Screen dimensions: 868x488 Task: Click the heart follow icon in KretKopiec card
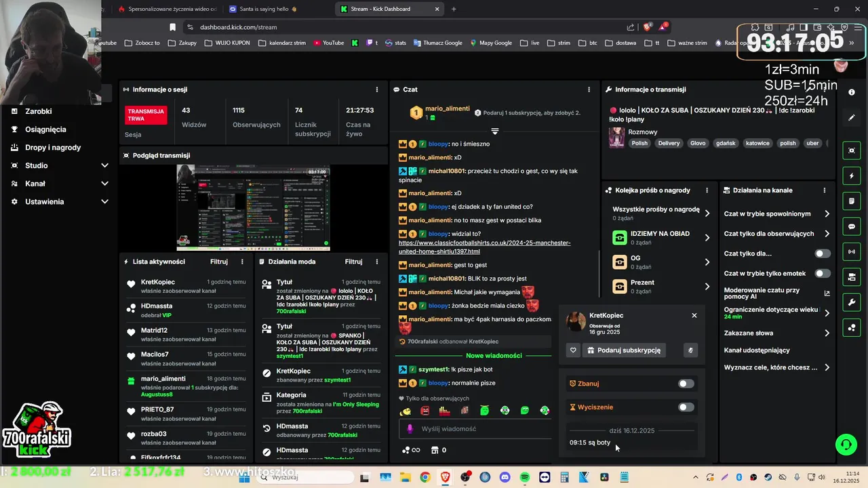pyautogui.click(x=573, y=350)
